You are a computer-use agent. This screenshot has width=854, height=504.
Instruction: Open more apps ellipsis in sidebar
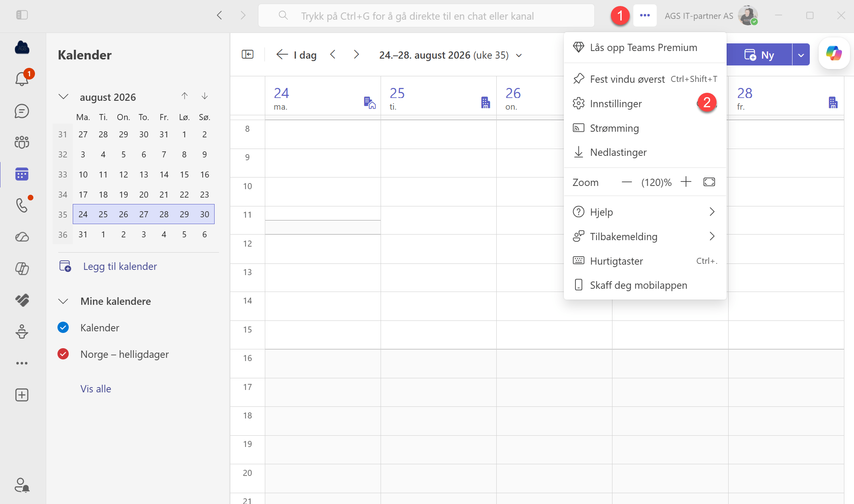pos(22,363)
